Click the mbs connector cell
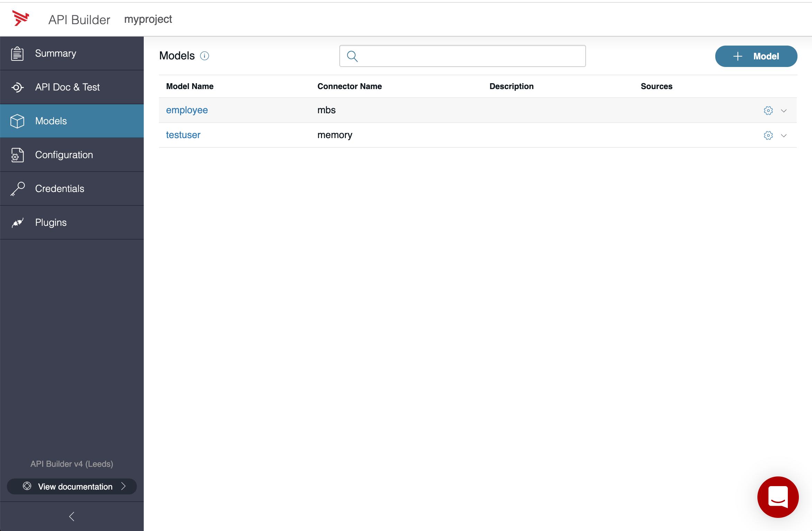Screen dimensions: 812x531 pyautogui.click(x=327, y=110)
